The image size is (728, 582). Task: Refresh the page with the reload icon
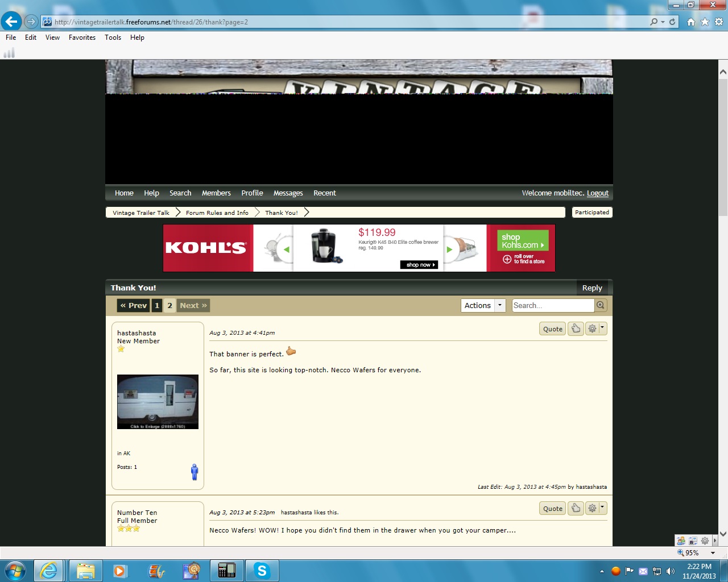[x=672, y=22]
